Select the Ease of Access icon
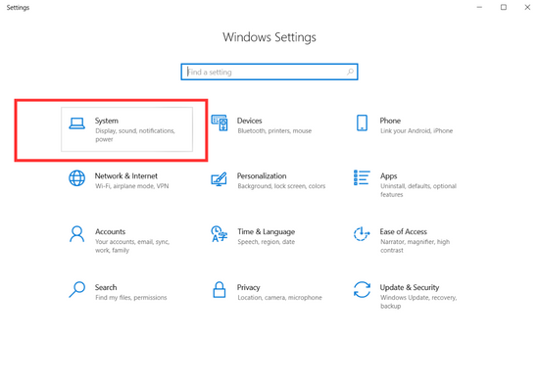Screen dimensions: 539x392 click(x=362, y=234)
